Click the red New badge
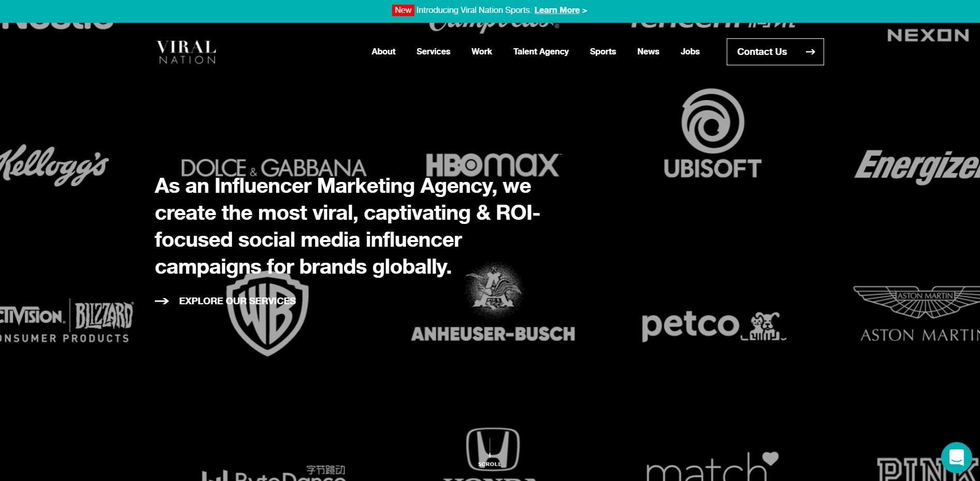 coord(403,10)
